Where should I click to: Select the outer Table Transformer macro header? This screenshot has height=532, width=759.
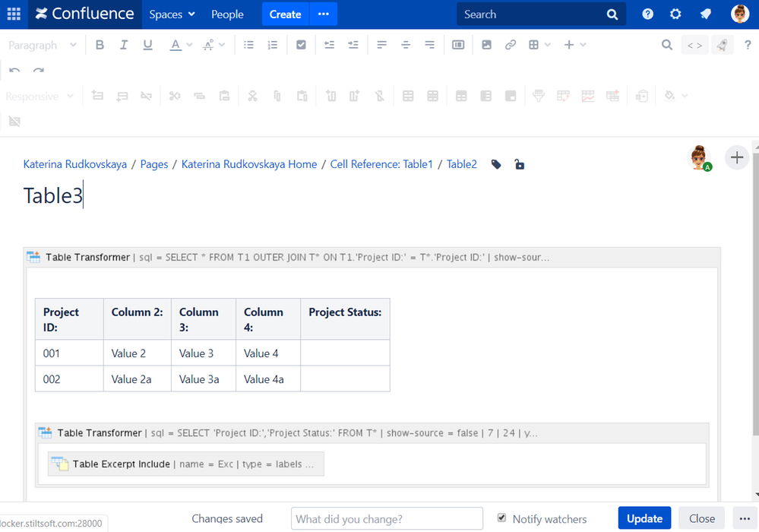(x=372, y=257)
